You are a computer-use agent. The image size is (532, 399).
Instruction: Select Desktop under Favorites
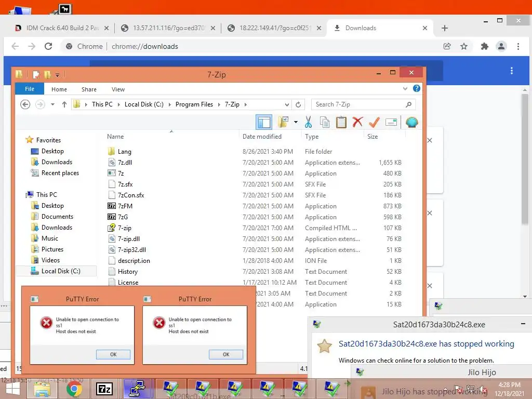click(x=52, y=151)
